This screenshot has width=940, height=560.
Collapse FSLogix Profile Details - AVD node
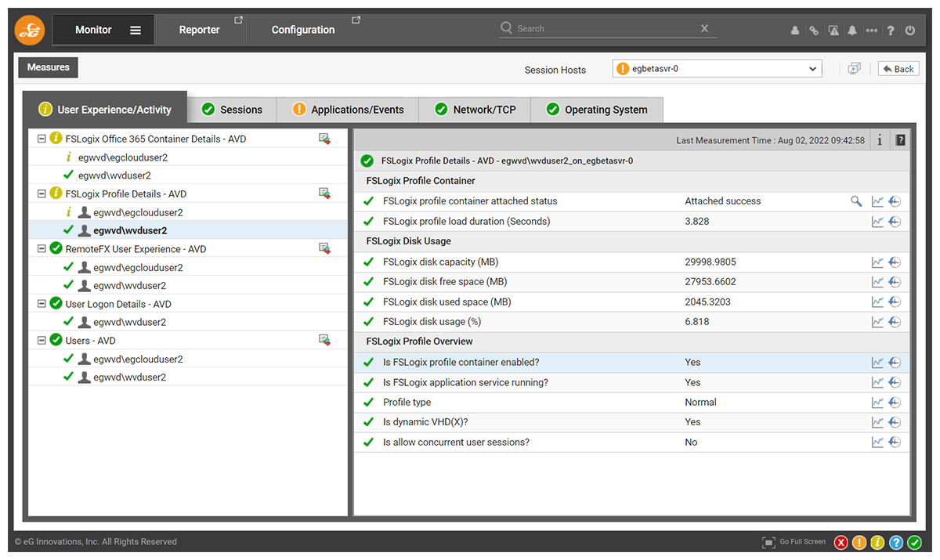tap(42, 193)
